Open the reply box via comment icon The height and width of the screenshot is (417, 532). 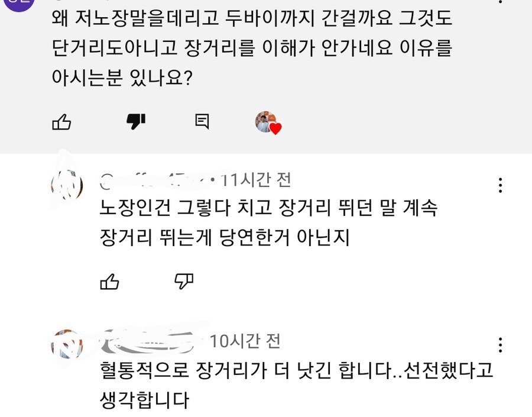click(203, 122)
